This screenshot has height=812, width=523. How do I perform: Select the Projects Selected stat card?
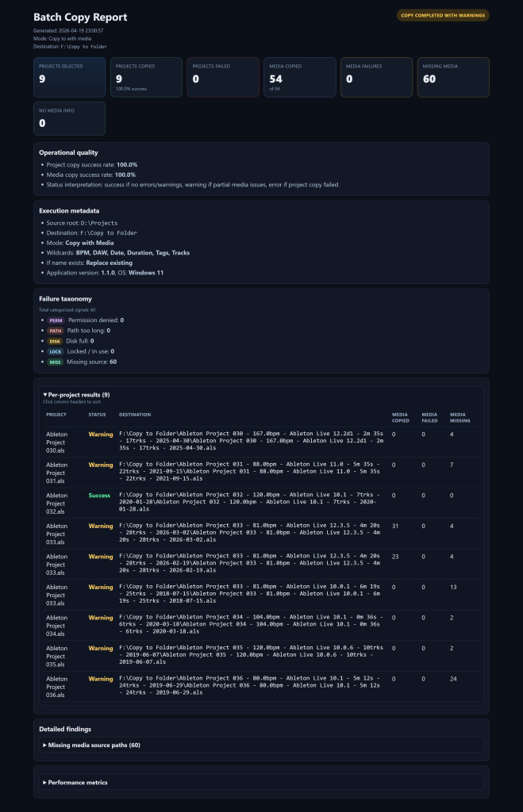pyautogui.click(x=69, y=77)
